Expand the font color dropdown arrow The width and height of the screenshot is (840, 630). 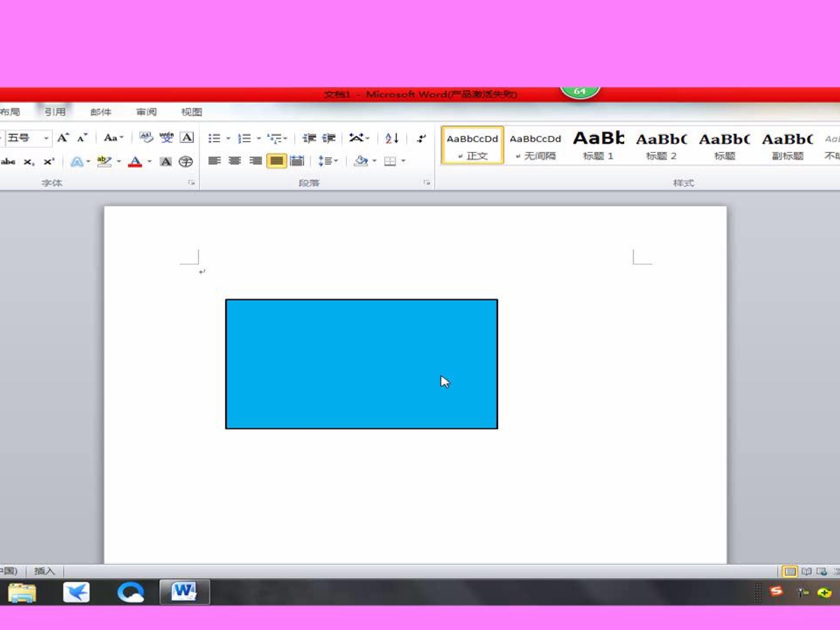(150, 162)
